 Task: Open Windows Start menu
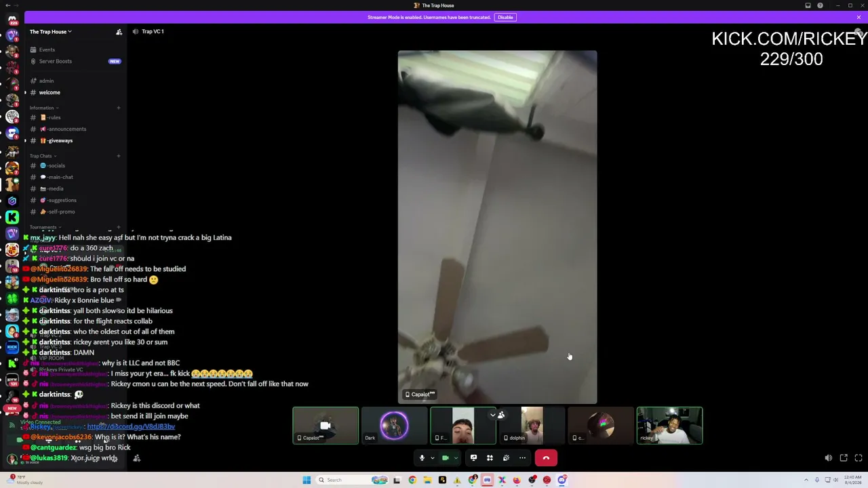pyautogui.click(x=307, y=480)
